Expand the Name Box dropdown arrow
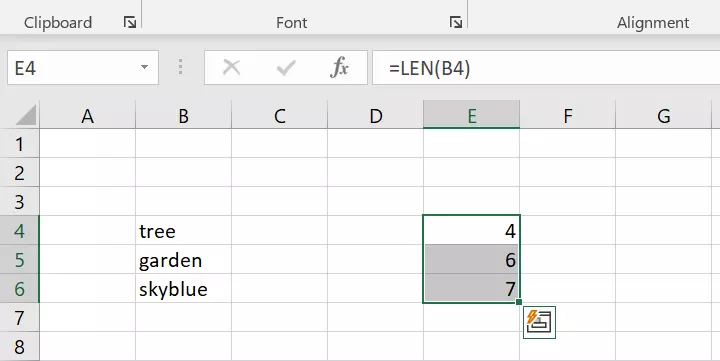The image size is (720, 361). click(x=144, y=68)
